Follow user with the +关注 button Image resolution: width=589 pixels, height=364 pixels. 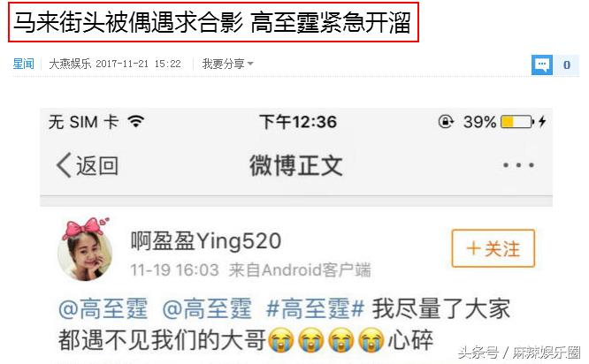point(493,248)
